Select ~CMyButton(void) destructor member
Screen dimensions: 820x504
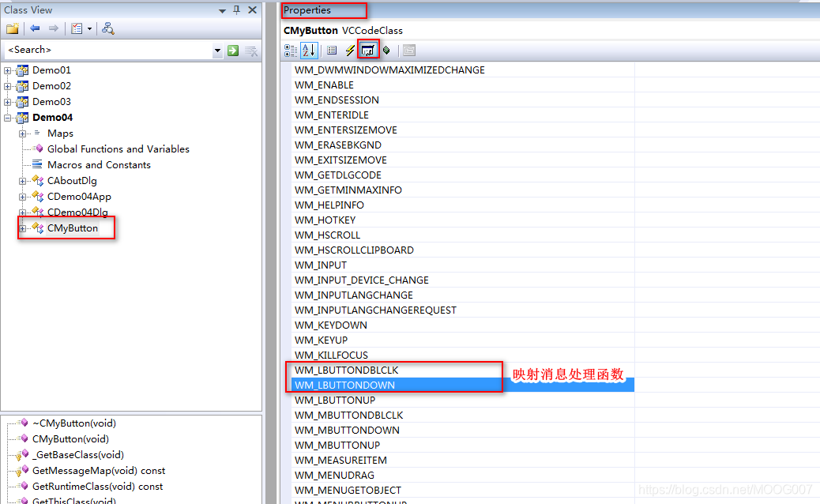click(x=73, y=423)
